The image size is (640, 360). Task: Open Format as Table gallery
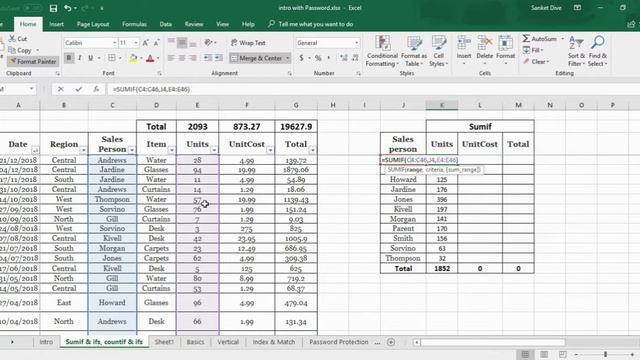click(x=414, y=51)
